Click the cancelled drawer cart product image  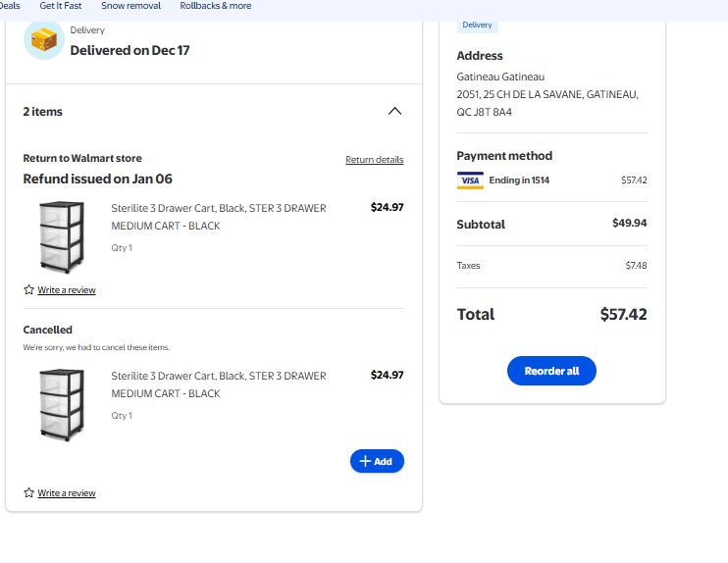pos(62,404)
